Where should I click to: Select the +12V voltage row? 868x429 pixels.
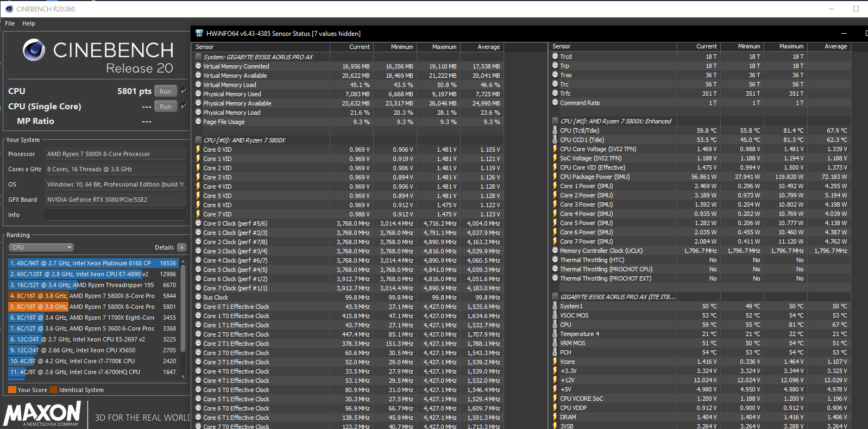[701, 380]
